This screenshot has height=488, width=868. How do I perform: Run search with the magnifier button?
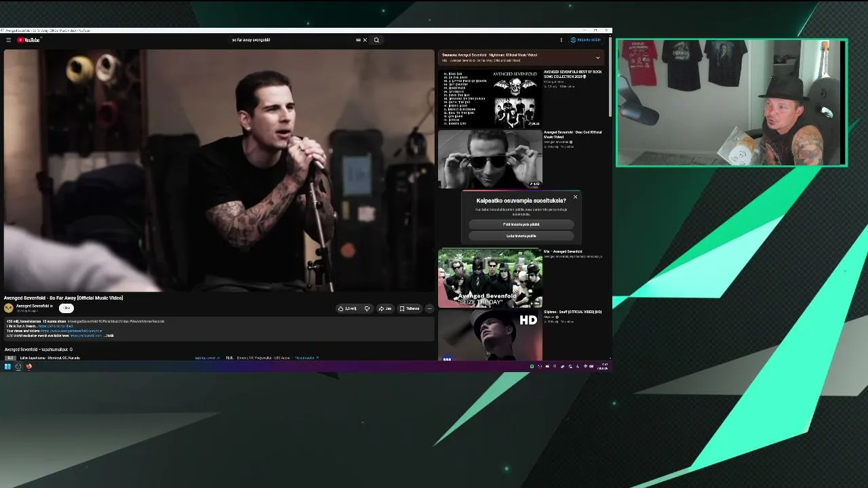[x=376, y=40]
